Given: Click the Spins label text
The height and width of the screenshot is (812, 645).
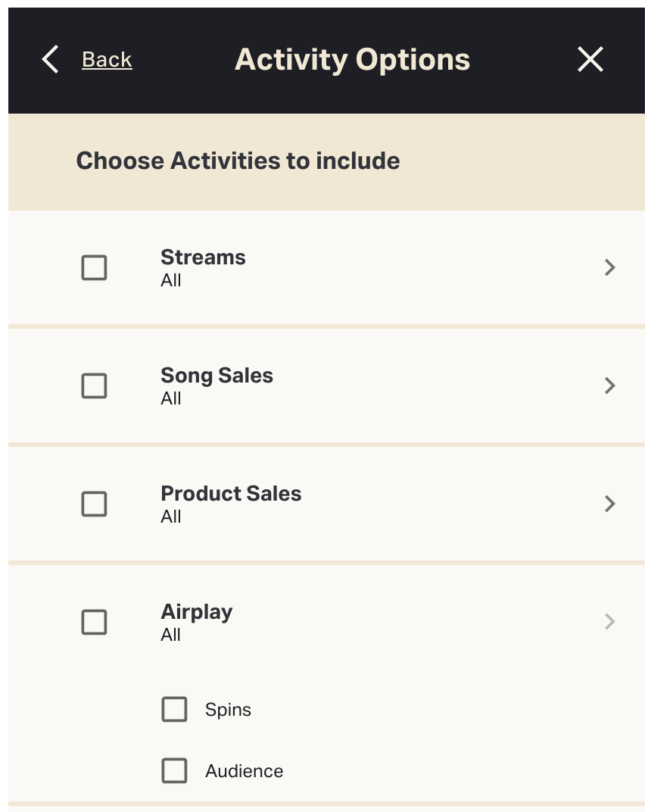Looking at the screenshot, I should [228, 710].
